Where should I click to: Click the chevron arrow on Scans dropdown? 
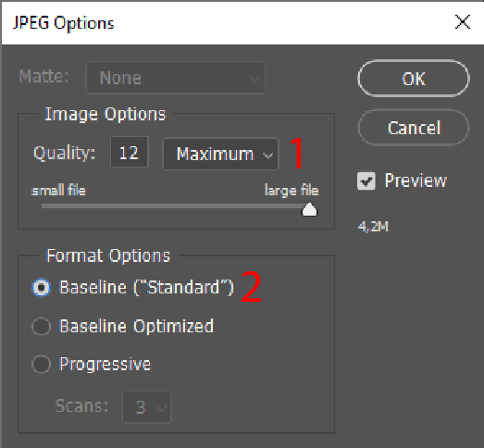point(161,408)
